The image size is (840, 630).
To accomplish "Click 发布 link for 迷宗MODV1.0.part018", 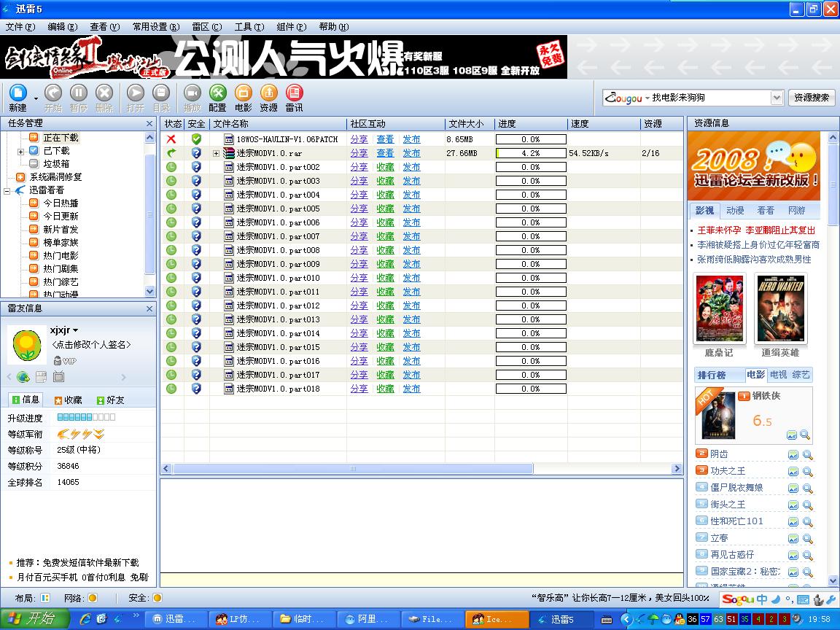I will click(411, 389).
